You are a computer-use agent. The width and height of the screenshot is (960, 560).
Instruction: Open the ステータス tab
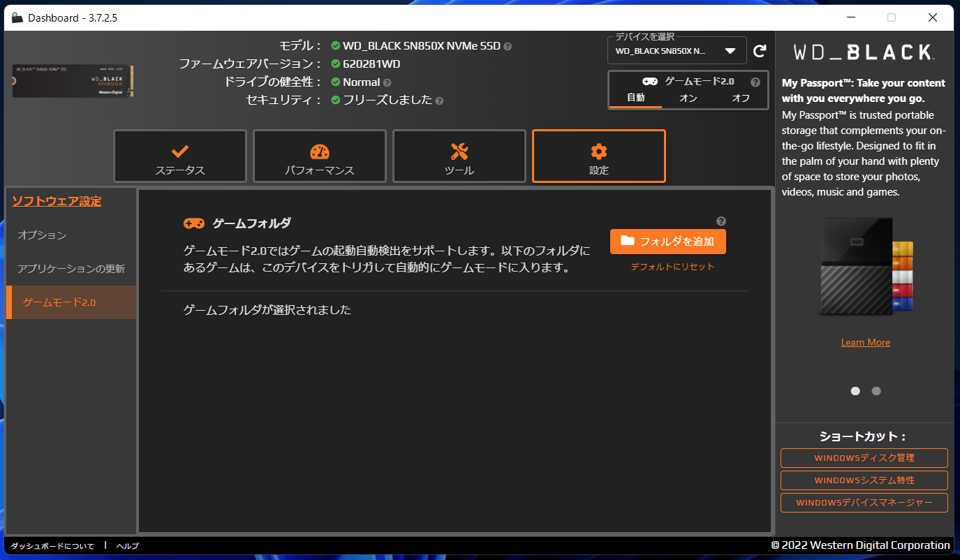(180, 156)
